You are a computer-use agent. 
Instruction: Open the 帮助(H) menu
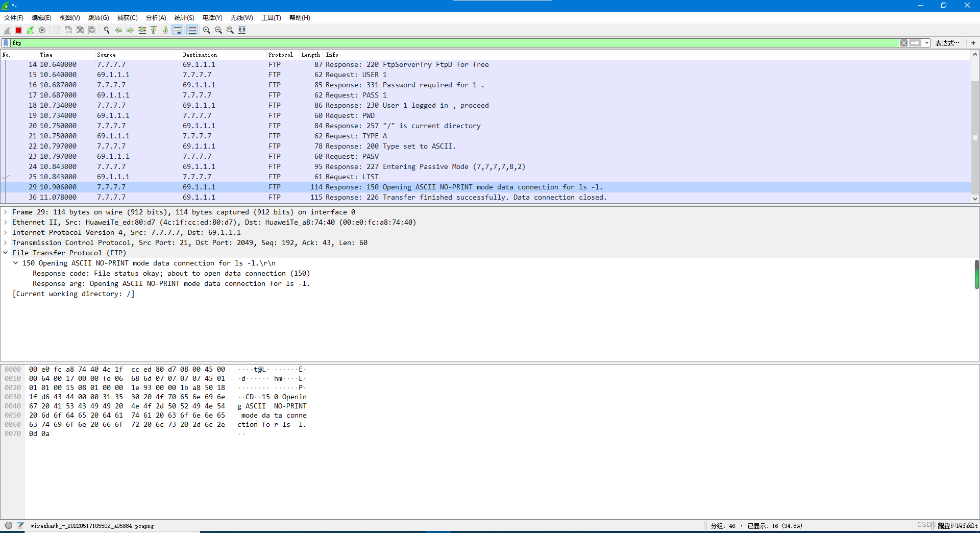pyautogui.click(x=300, y=17)
